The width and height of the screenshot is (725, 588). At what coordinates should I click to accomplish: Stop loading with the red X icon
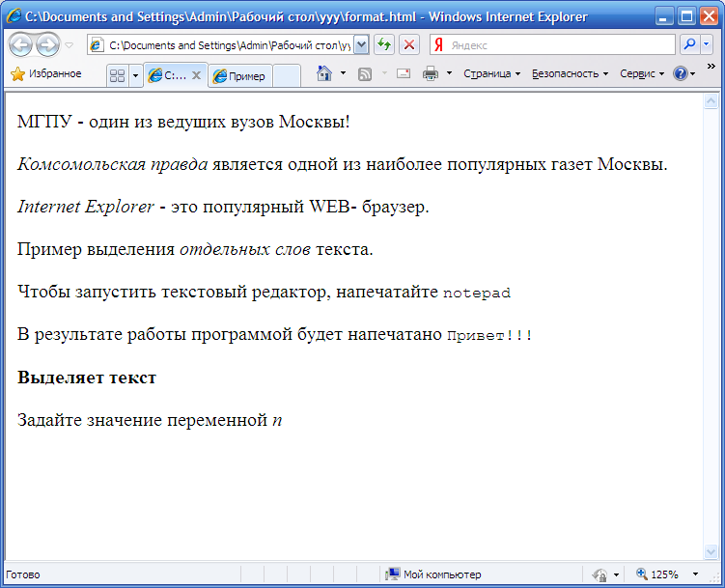click(409, 44)
